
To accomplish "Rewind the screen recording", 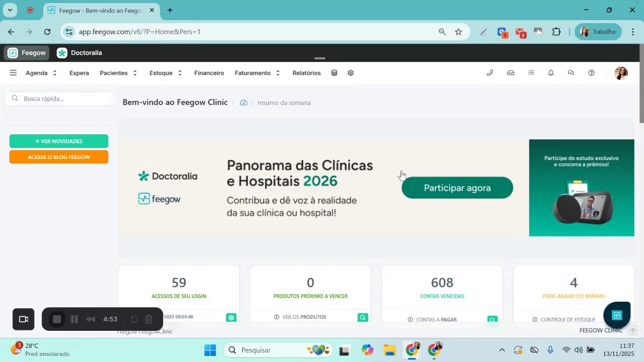I will pyautogui.click(x=91, y=319).
